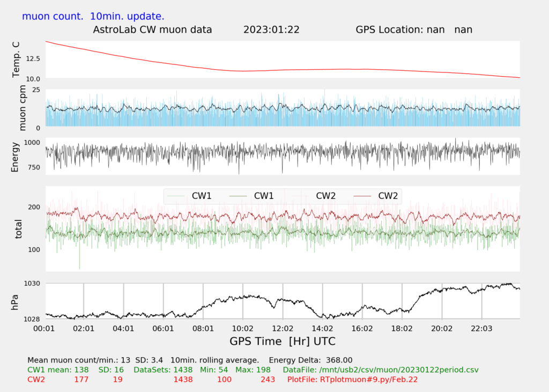Click the DataFile path text
Screen dimensions: 549x392
point(381,370)
